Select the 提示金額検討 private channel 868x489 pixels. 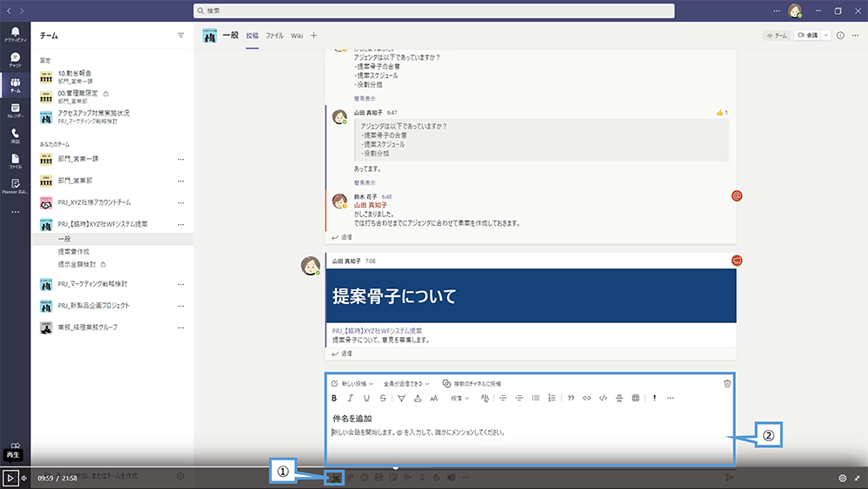point(77,264)
